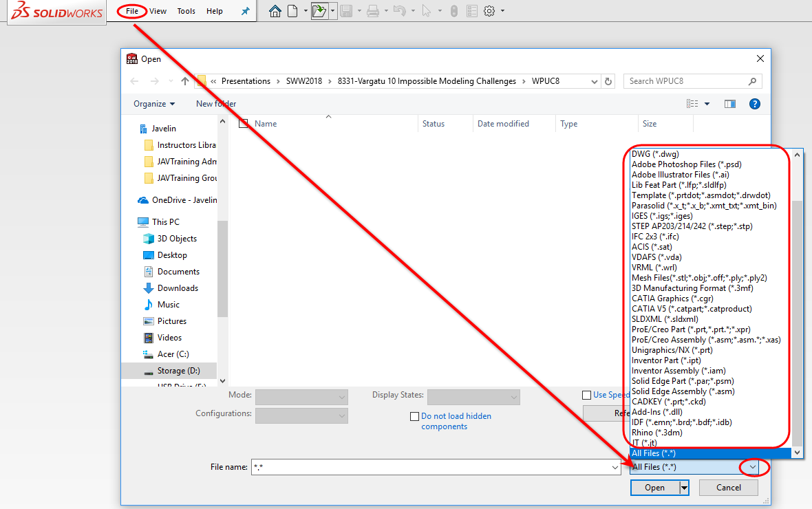The image size is (812, 509).
Task: Select 3D Objects in navigation pane
Action: [x=177, y=239]
